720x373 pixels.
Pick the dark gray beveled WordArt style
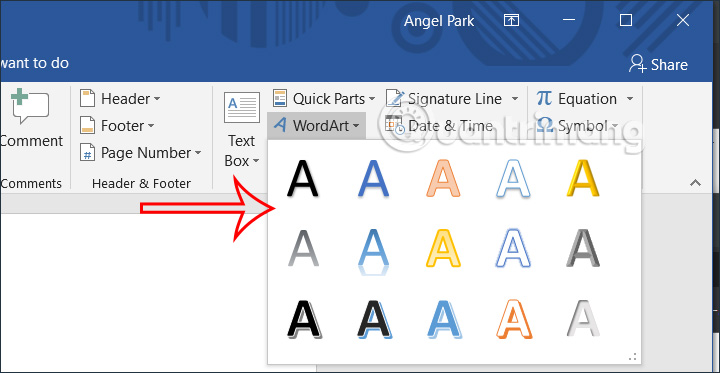583,249
